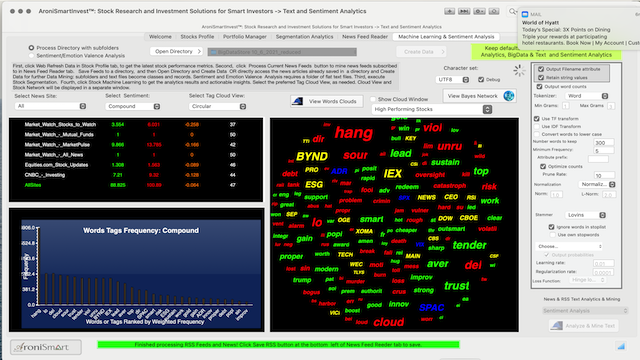Select the CNBC_-_Investing row
640x360 pixels.
tap(136, 175)
